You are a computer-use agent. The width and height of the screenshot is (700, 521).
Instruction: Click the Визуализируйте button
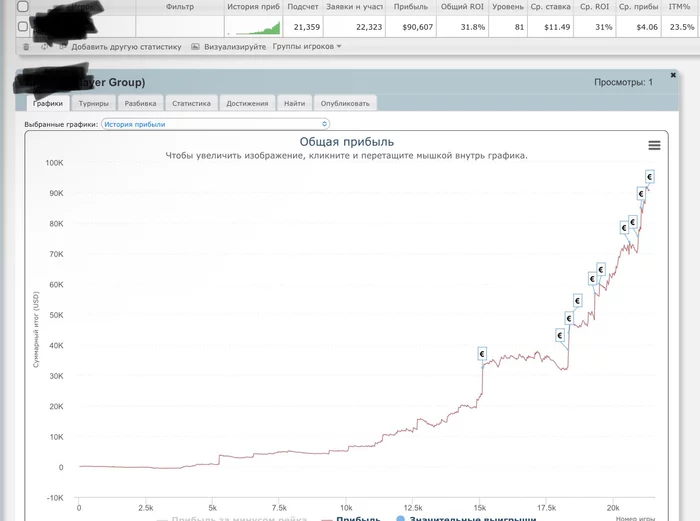[x=235, y=46]
